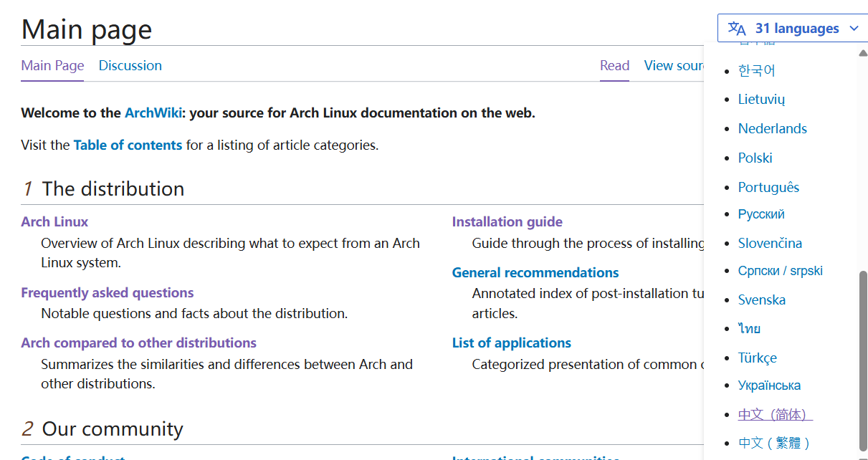Image resolution: width=868 pixels, height=460 pixels.
Task: Click The distribution section heading
Action: [113, 189]
